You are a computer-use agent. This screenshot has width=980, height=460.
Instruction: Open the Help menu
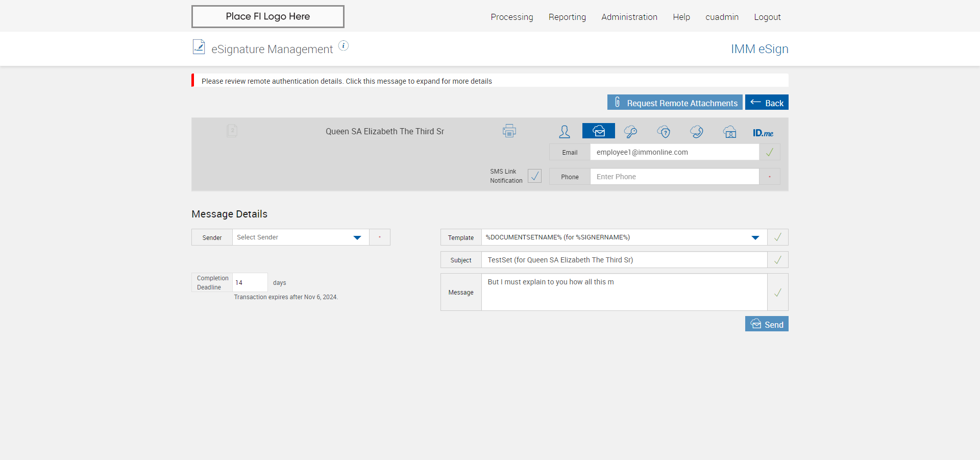681,17
